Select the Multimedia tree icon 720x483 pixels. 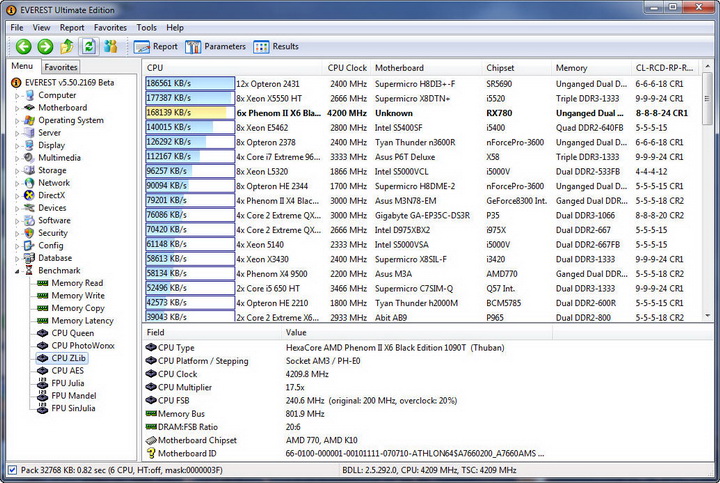(30, 157)
